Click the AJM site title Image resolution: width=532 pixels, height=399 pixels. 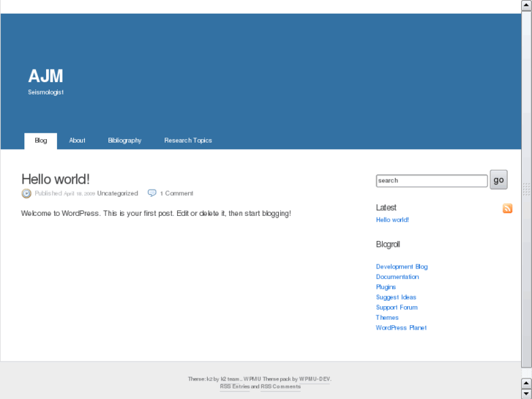pos(45,76)
